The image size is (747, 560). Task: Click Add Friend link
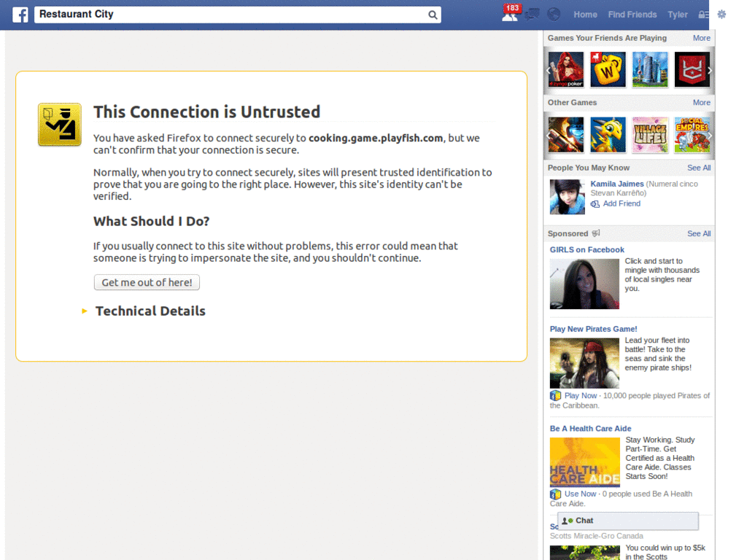pyautogui.click(x=622, y=203)
